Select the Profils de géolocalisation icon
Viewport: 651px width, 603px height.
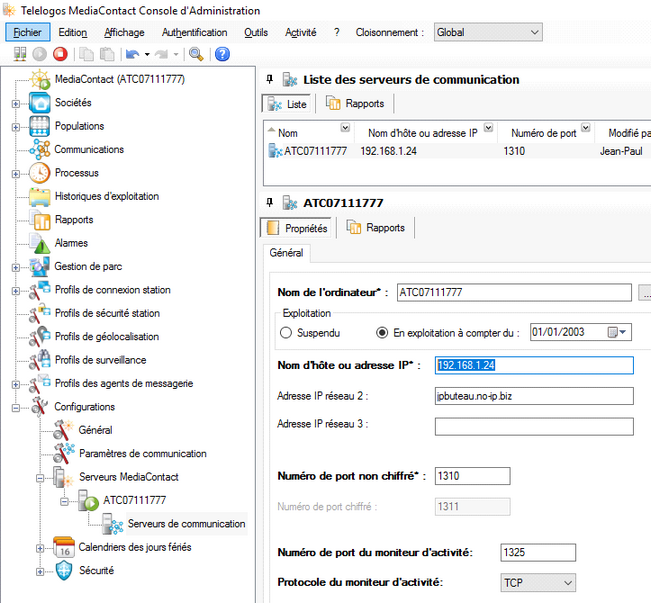tap(40, 337)
